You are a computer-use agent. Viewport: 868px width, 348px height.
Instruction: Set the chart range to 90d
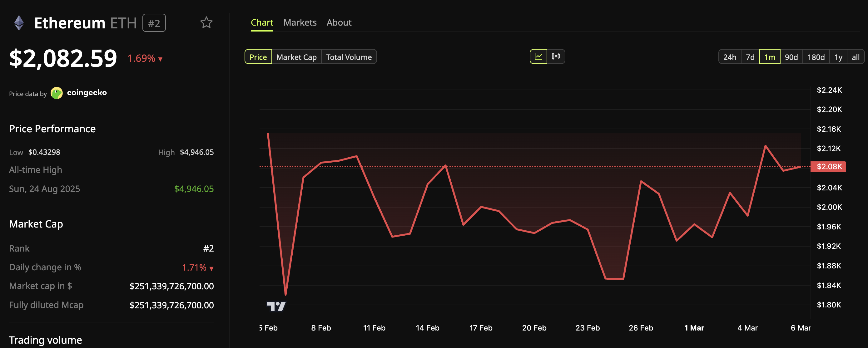pos(791,57)
